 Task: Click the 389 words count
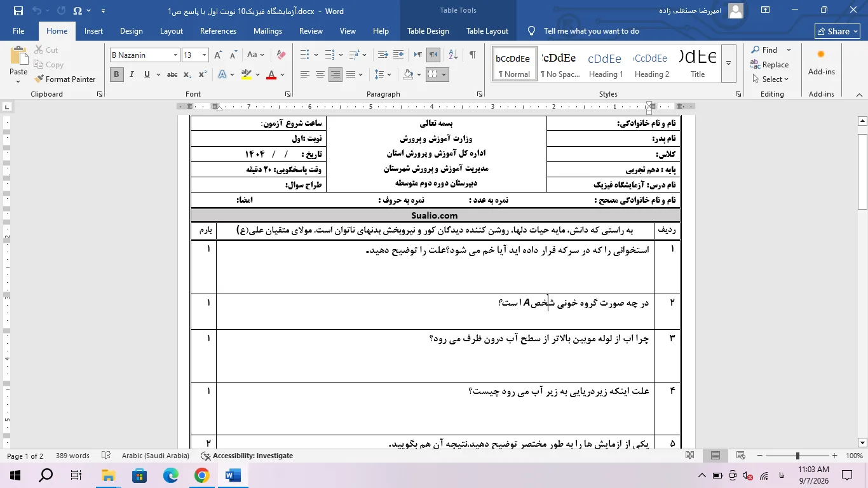[x=72, y=456]
